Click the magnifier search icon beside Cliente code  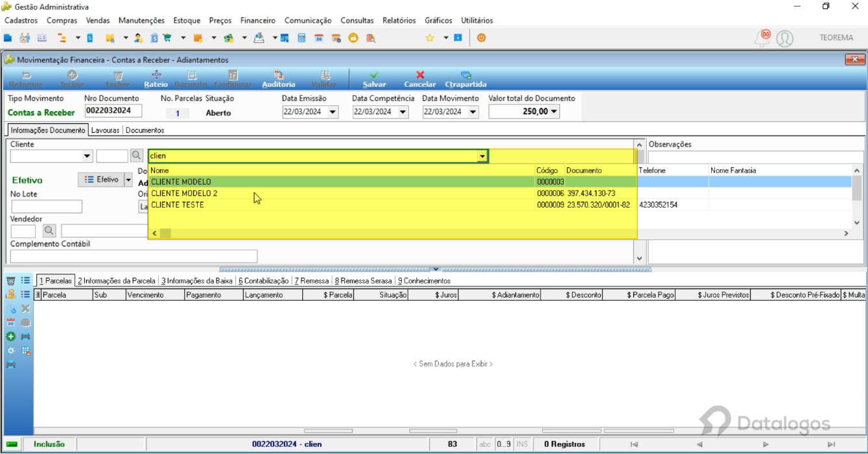click(136, 156)
